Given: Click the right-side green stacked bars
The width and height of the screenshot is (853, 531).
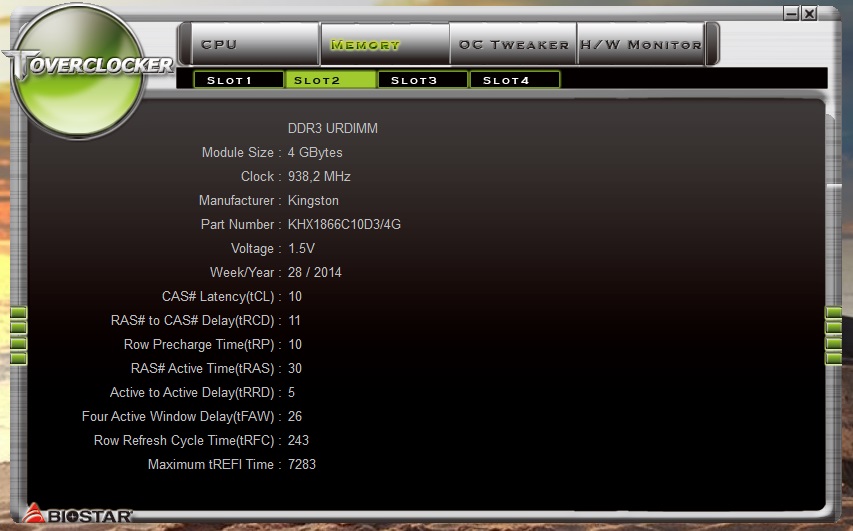Looking at the screenshot, I should 833,335.
